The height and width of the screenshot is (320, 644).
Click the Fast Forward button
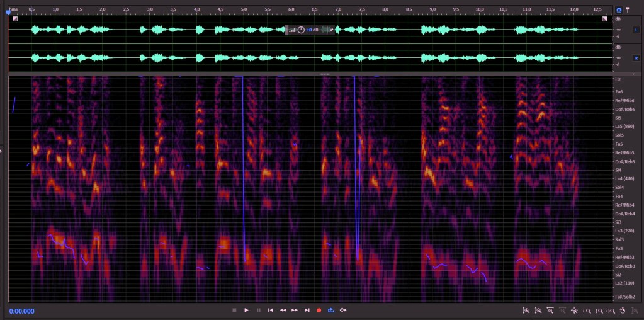point(295,310)
